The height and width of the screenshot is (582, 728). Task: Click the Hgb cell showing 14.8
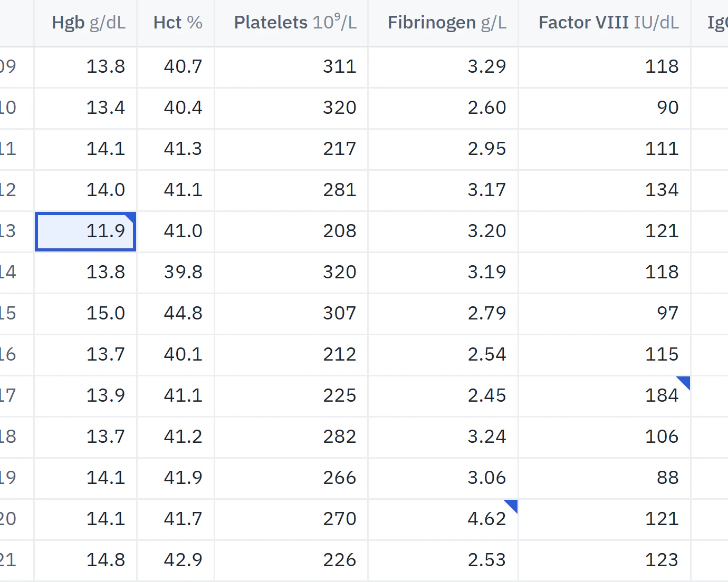click(x=85, y=560)
